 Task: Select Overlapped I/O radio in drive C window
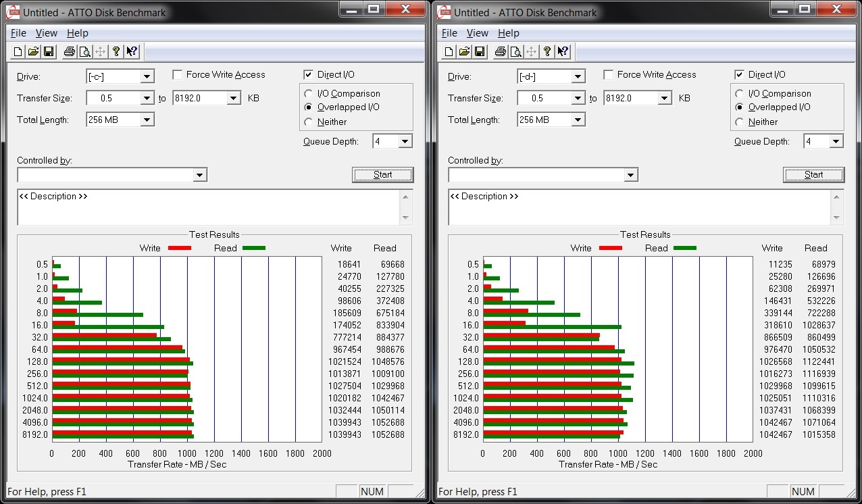309,107
